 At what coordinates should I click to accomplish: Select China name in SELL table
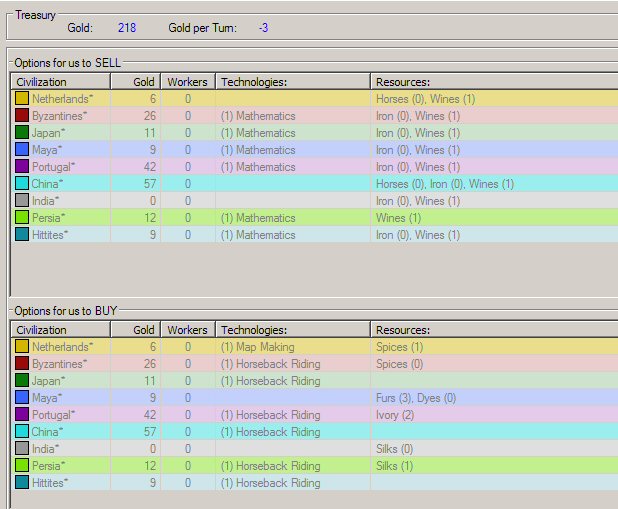click(x=47, y=183)
